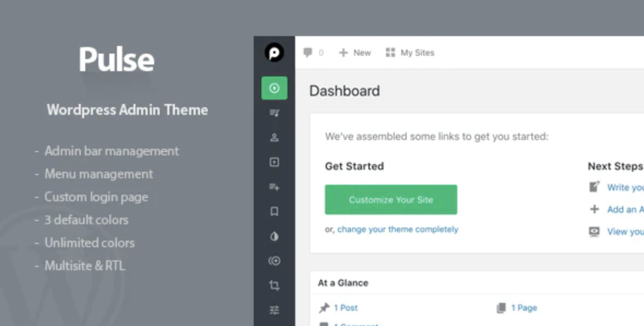The height and width of the screenshot is (326, 644).
Task: Follow the change your theme completely link
Action: pyautogui.click(x=397, y=229)
